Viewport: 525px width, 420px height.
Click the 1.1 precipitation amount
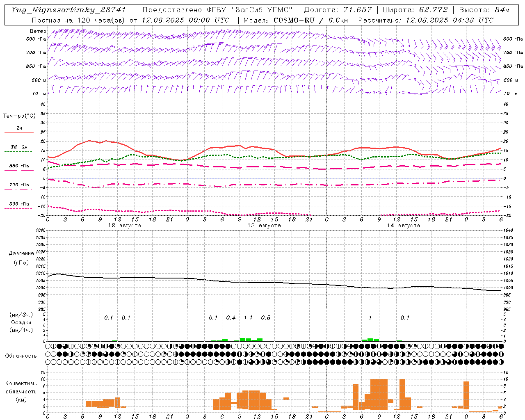248,317
